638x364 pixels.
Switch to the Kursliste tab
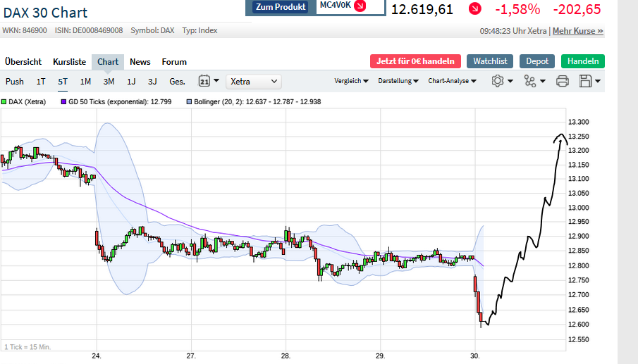[x=69, y=62]
